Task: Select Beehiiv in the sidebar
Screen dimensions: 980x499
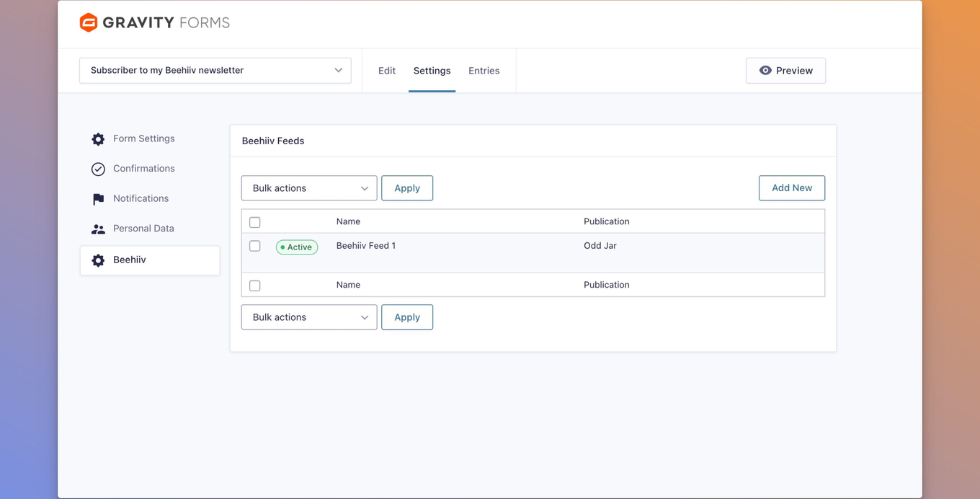Action: tap(150, 260)
